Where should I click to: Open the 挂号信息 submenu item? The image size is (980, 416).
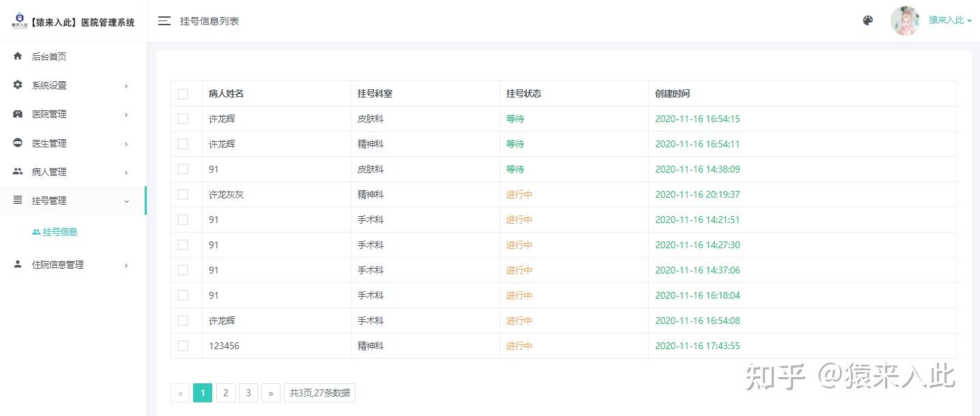[x=60, y=232]
